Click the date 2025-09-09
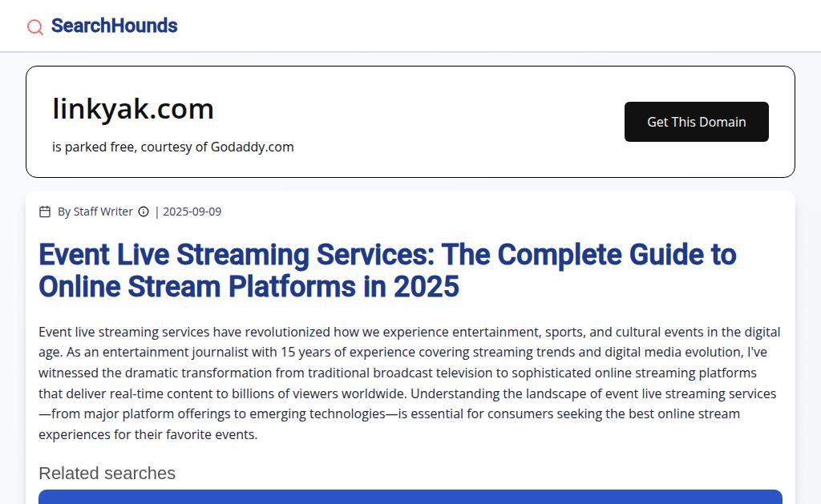This screenshot has width=821, height=504. click(192, 212)
